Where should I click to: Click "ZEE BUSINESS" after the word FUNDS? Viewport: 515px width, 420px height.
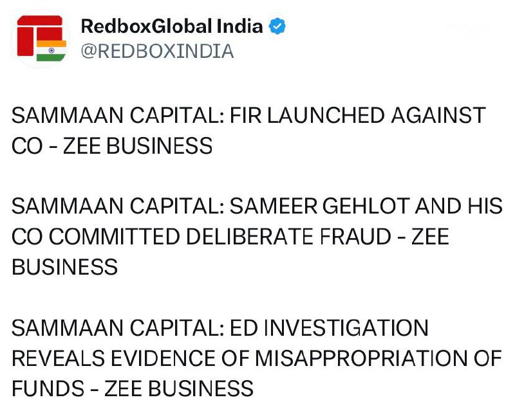coord(179,388)
